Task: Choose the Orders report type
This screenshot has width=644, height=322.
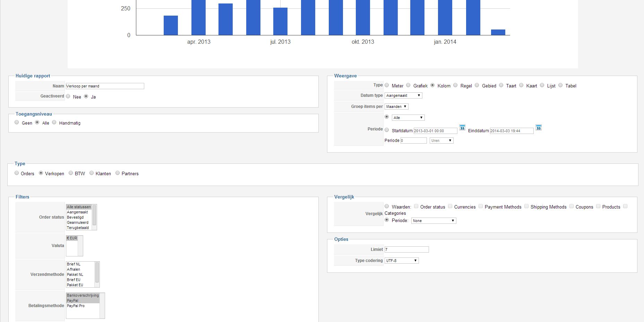Action: (x=17, y=173)
